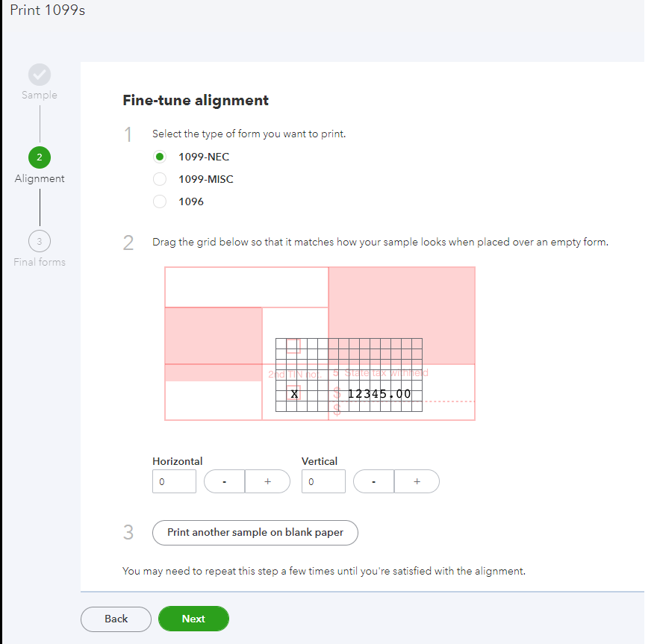Go to the Next step
Screen dimensions: 657x644
(193, 619)
